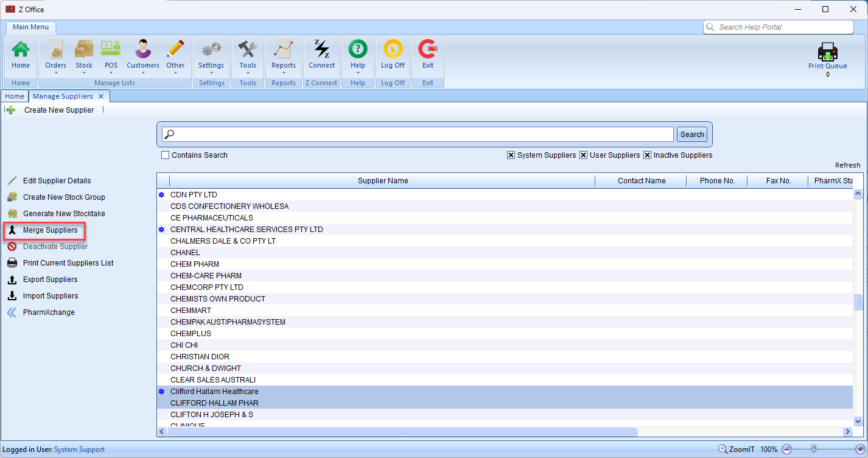Switch to the Main Menu ribbon tab
The width and height of the screenshot is (868, 458).
point(31,27)
